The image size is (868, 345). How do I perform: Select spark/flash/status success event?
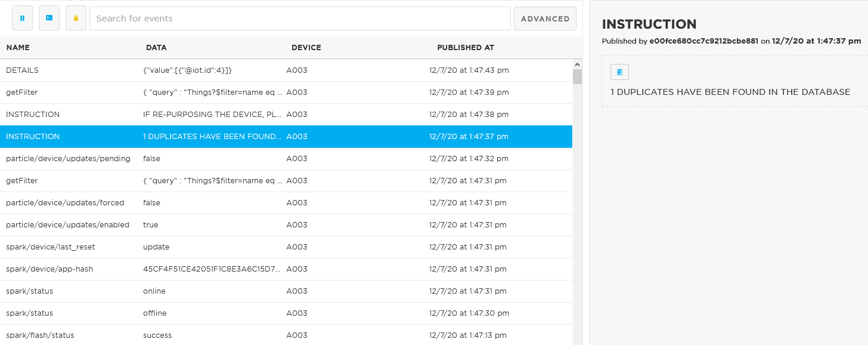(x=286, y=335)
